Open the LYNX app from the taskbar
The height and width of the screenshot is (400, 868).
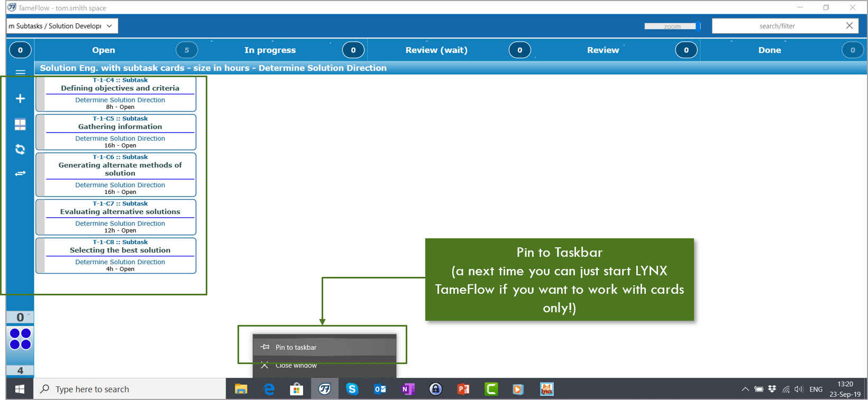(x=547, y=389)
